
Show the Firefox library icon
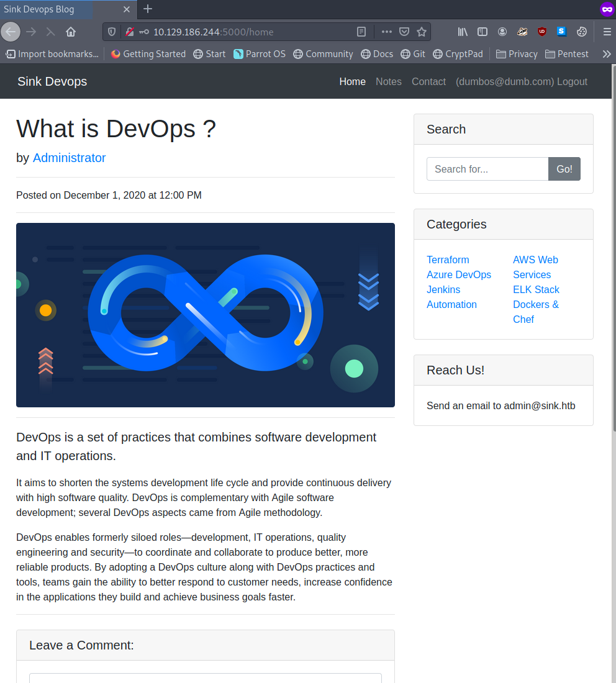(x=463, y=32)
